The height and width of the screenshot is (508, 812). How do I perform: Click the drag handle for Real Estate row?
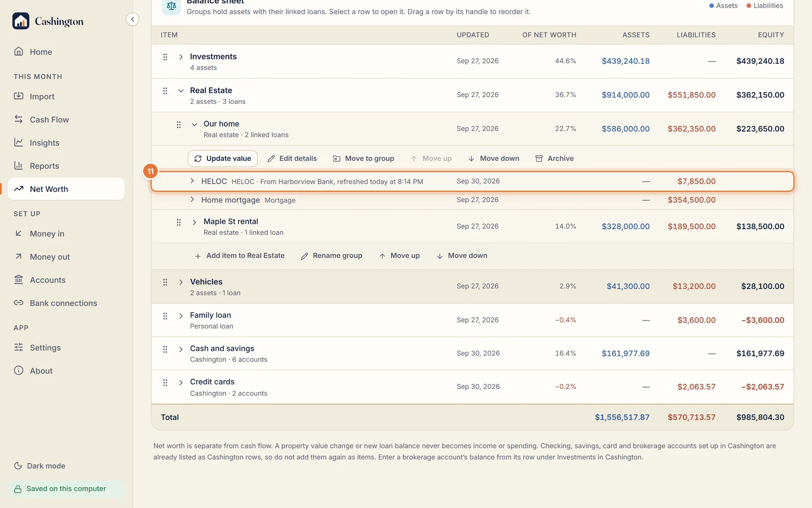point(165,91)
